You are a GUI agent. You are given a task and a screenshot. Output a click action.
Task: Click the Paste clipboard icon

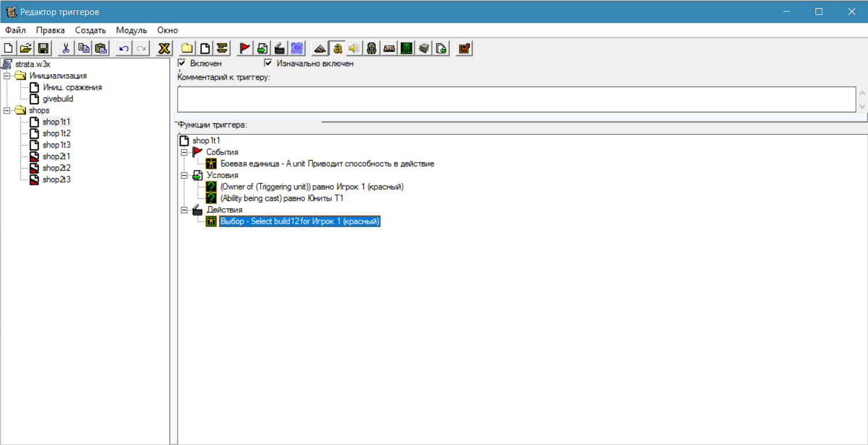point(101,48)
